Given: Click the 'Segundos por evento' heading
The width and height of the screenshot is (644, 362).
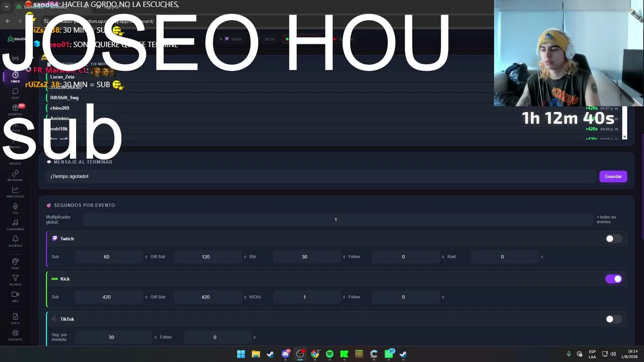Looking at the screenshot, I should tap(85, 205).
